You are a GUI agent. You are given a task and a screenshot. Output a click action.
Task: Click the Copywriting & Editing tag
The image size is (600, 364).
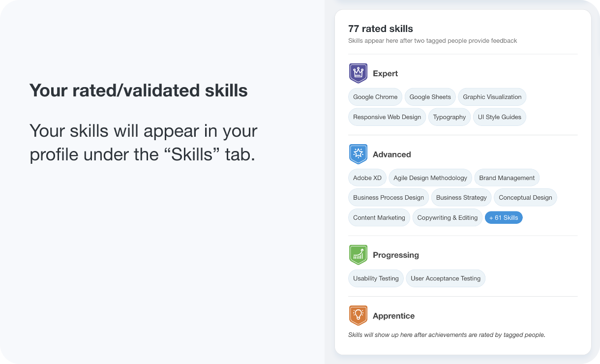coord(448,217)
